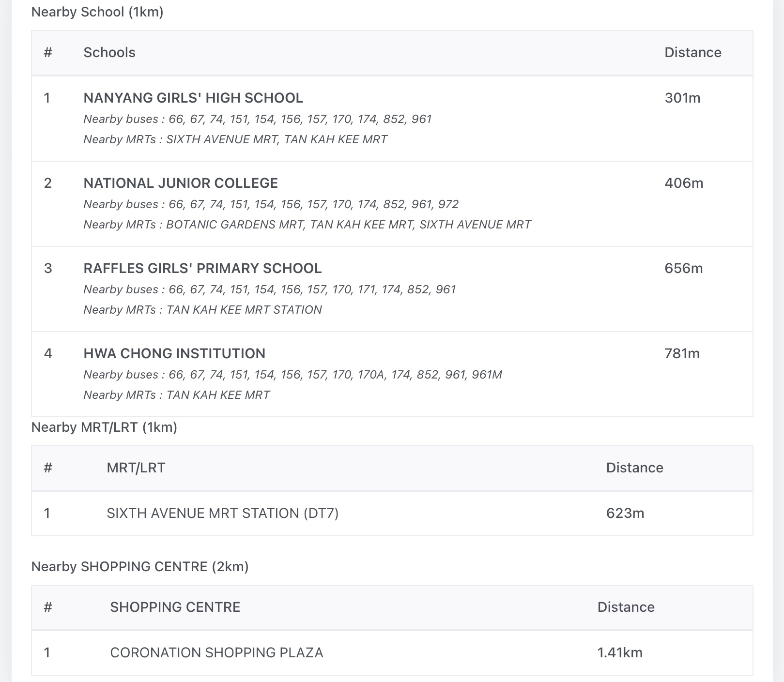784x682 pixels.
Task: Select the NATIONAL JUNIOR COLLEGE entry
Action: click(x=181, y=183)
